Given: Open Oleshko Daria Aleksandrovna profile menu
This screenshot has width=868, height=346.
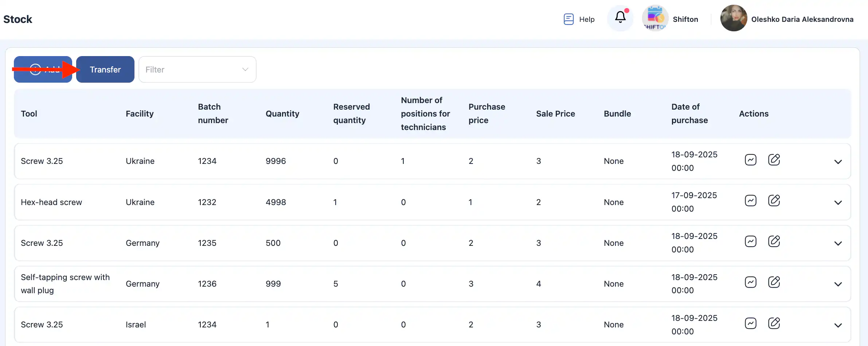Looking at the screenshot, I should 802,19.
